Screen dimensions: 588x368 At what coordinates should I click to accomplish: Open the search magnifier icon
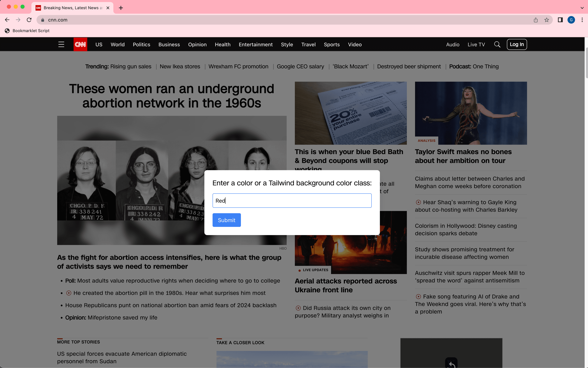tap(497, 44)
